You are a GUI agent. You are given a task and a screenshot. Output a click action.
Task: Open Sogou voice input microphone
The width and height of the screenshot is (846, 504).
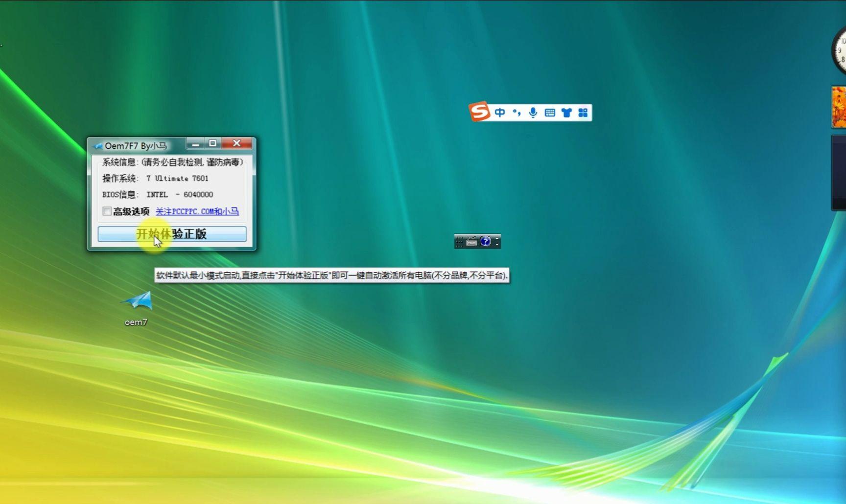(x=533, y=113)
